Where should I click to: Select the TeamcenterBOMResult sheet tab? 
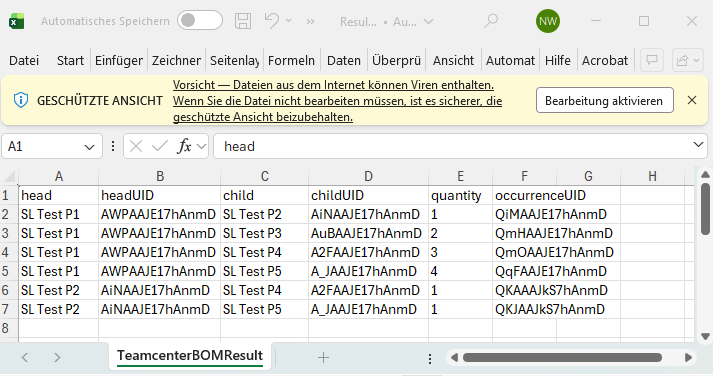[x=190, y=356]
